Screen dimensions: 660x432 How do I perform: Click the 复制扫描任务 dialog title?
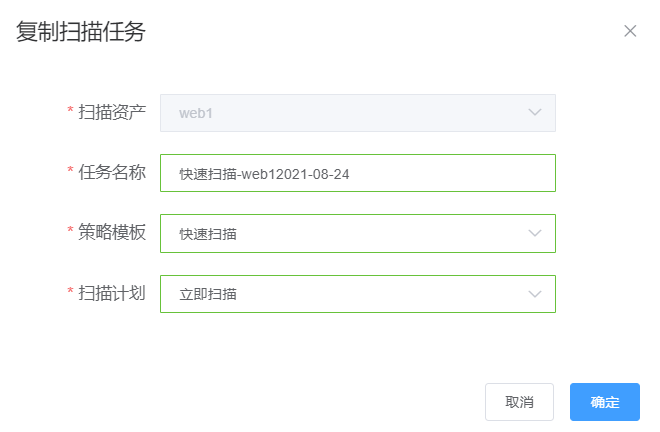click(x=81, y=32)
